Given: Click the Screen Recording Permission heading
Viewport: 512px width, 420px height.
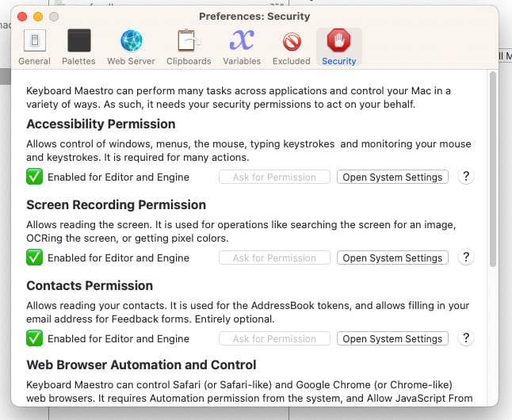Looking at the screenshot, I should pyautogui.click(x=117, y=204).
